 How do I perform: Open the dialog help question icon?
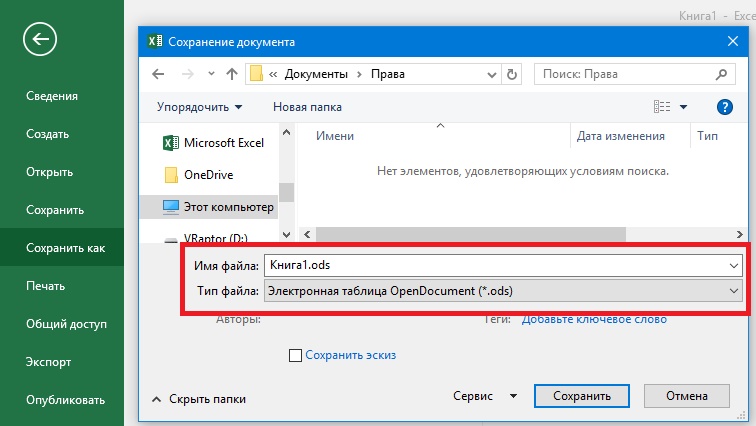coord(725,107)
